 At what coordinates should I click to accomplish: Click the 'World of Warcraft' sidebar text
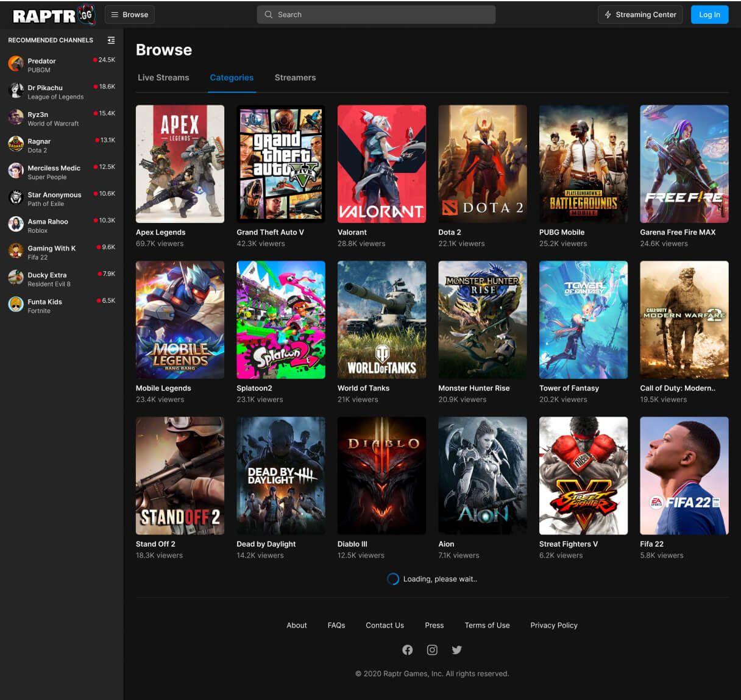[x=53, y=124]
